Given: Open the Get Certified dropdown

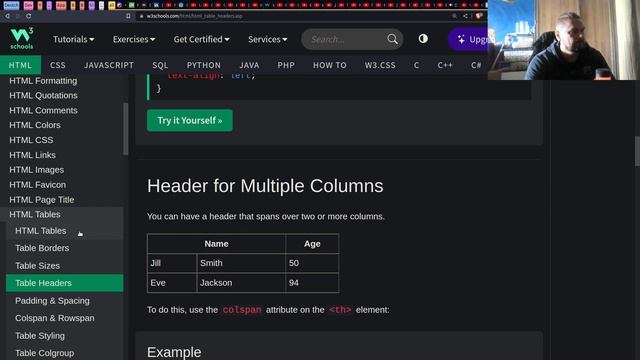Looking at the screenshot, I should [x=201, y=39].
